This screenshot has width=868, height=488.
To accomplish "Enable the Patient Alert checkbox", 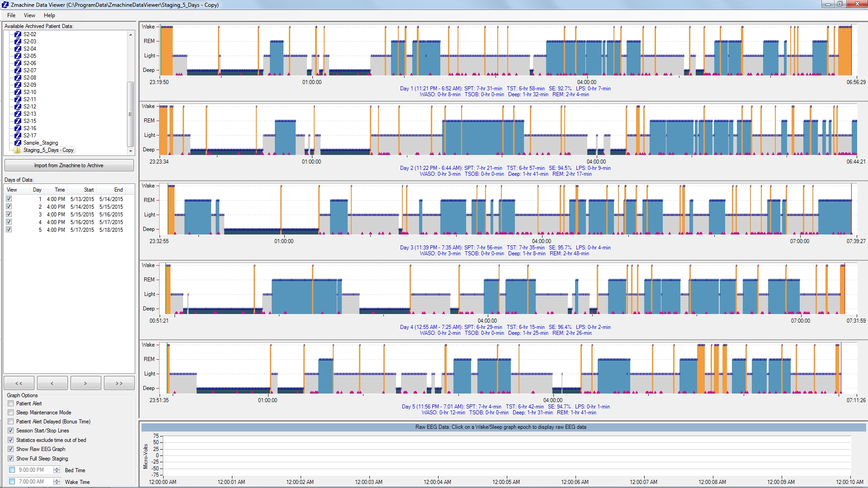I will click(x=11, y=404).
